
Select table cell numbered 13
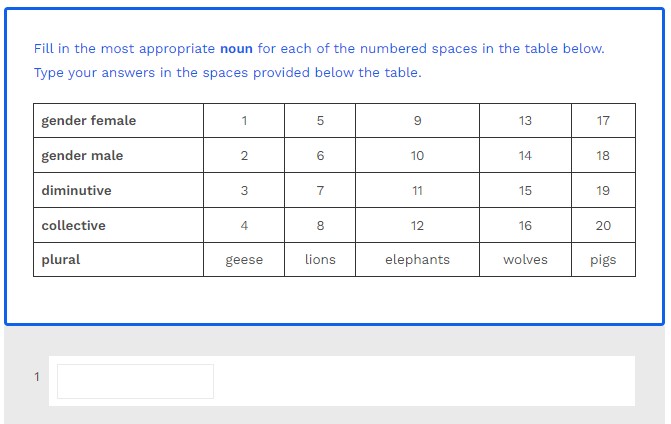[525, 121]
